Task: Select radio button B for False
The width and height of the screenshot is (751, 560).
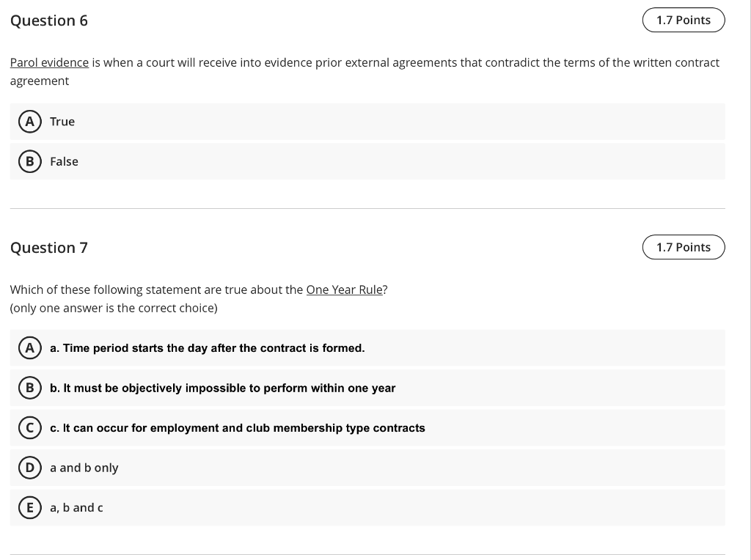Action: pos(29,161)
